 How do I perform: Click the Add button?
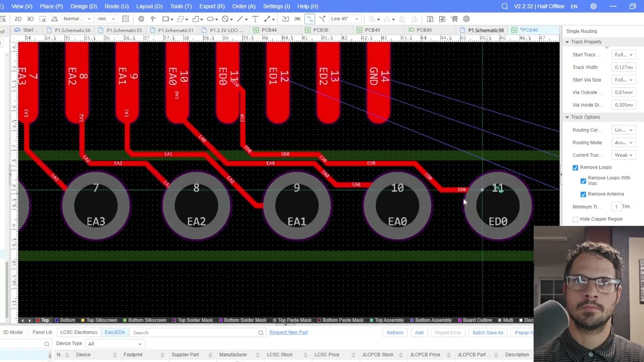click(419, 333)
